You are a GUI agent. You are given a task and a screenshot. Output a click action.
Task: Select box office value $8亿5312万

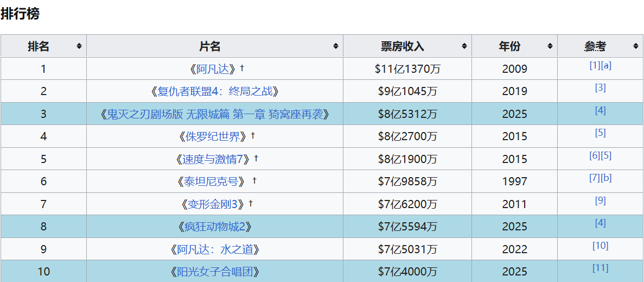(407, 114)
